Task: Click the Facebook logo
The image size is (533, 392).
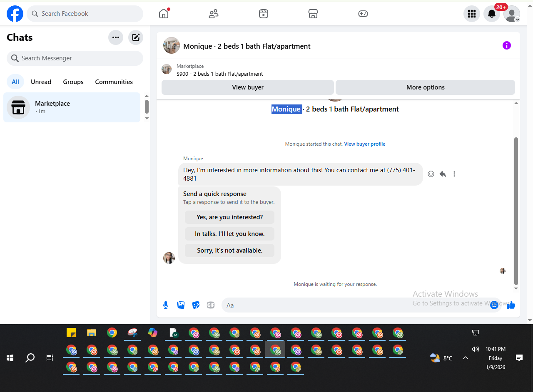Action: [x=15, y=14]
